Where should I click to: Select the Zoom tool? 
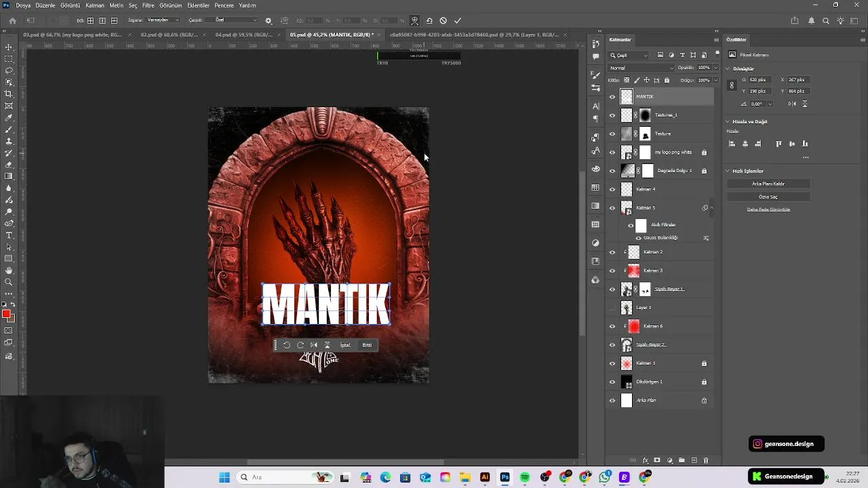(x=9, y=282)
